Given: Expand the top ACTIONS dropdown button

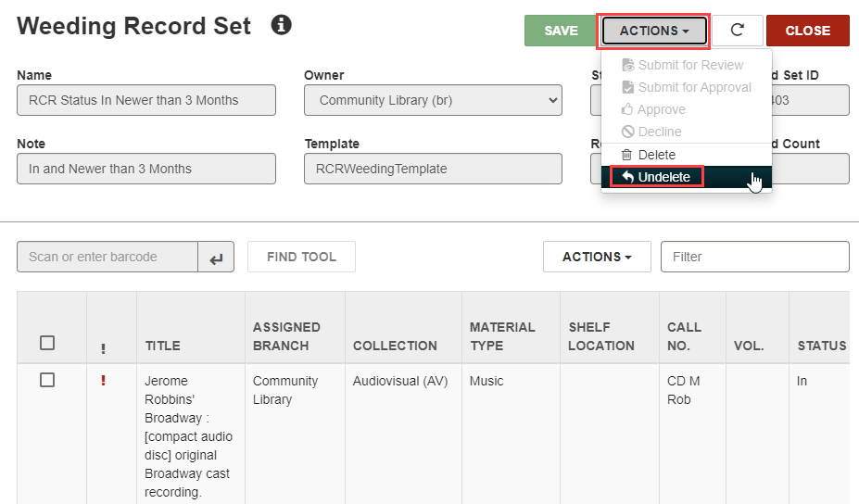Looking at the screenshot, I should pyautogui.click(x=654, y=31).
